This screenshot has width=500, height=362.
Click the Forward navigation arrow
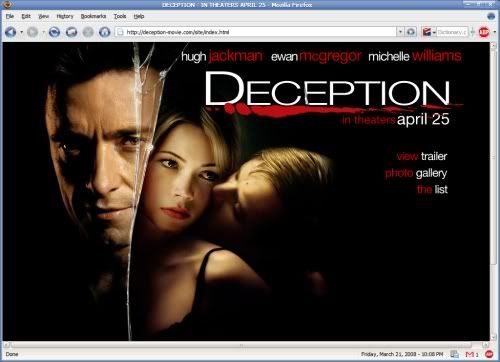(33, 32)
